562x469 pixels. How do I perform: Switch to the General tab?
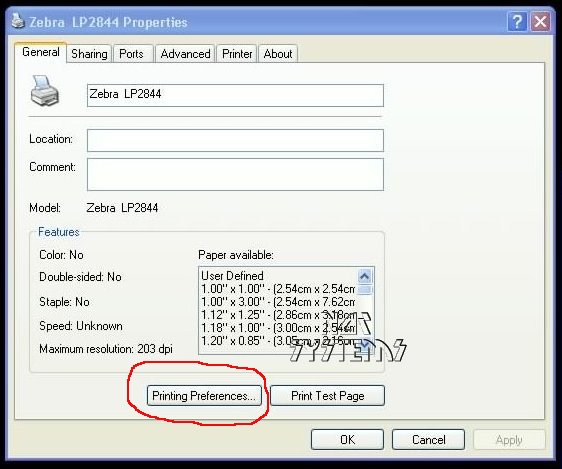tap(41, 52)
